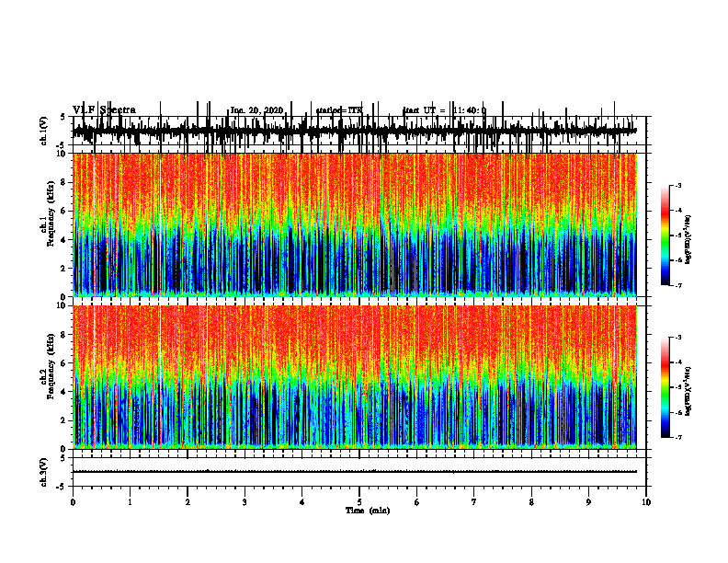Viewport: 728px width, 563px height.
Task: Click the '5' volt tick of ch.1 waveform
Action: 63,117
